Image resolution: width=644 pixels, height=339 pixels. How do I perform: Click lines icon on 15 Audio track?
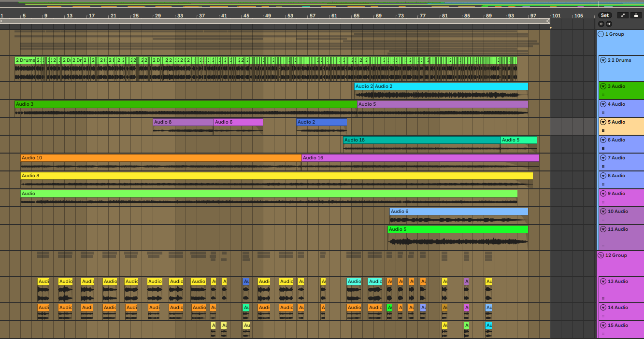point(603,334)
